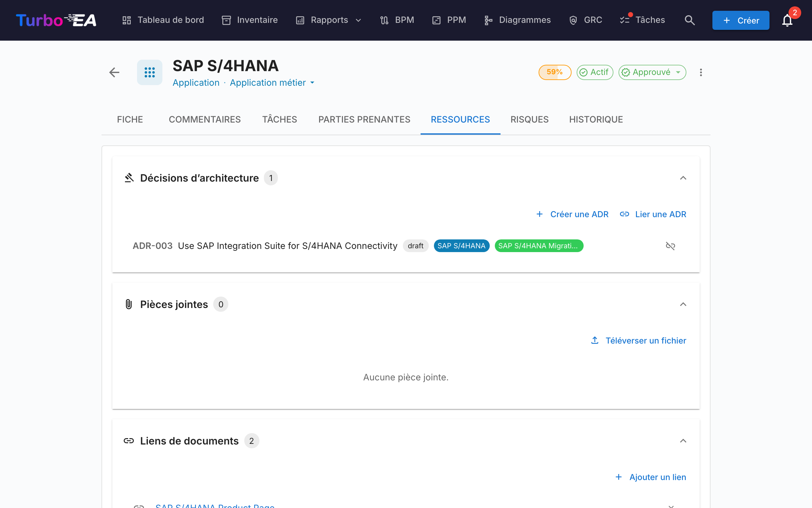Viewport: 812px width, 508px height.
Task: Collapse the Décisions d'architecture section
Action: click(x=683, y=178)
